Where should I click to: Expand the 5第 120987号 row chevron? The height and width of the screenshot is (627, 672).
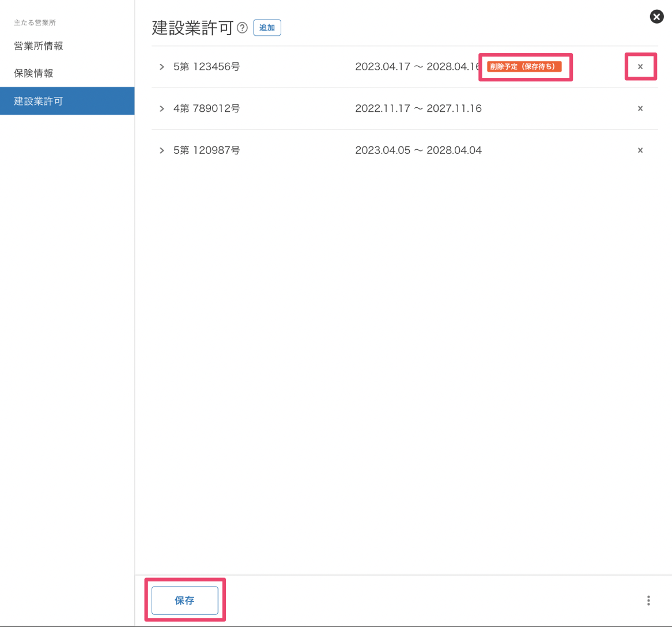coord(162,150)
